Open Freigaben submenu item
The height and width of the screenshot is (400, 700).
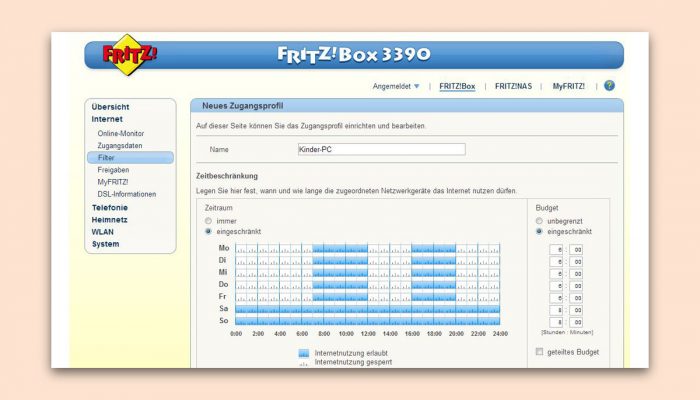pos(113,170)
